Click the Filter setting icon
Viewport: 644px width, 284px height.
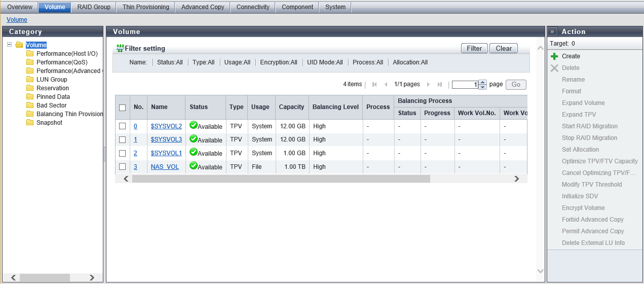click(x=120, y=48)
